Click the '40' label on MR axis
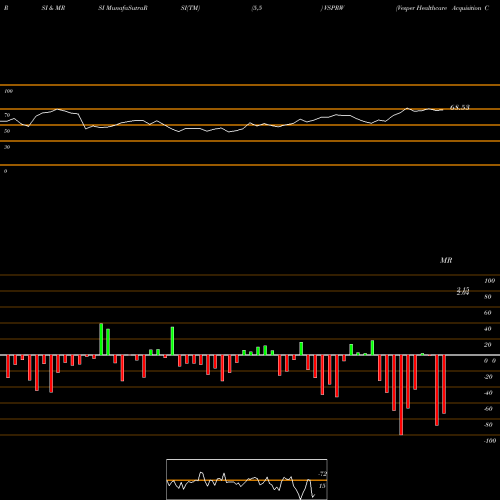The image size is (500, 500). tap(488, 329)
